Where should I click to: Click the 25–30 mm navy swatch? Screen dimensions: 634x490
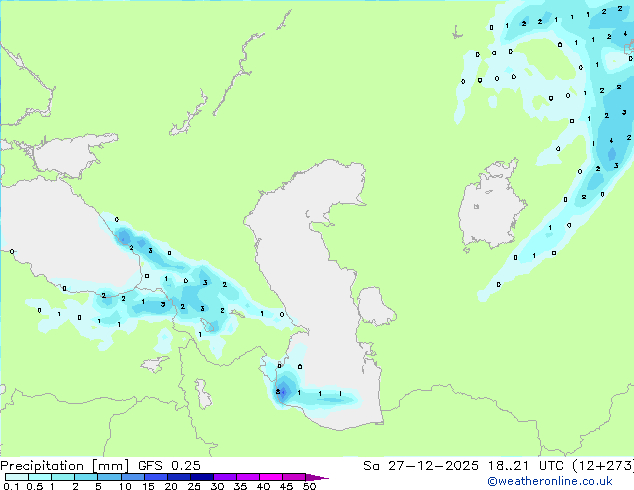pyautogui.click(x=202, y=477)
